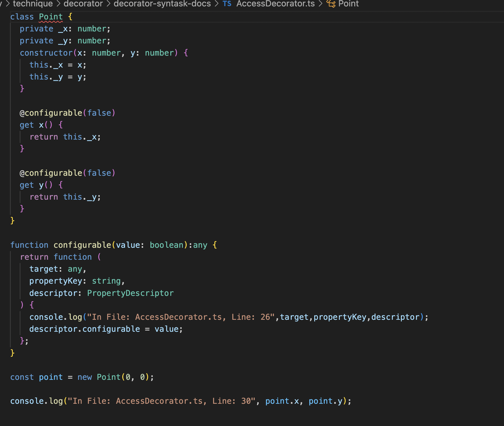Expand chevron after AccessDecorator.ts in breadcrumb
The height and width of the screenshot is (426, 504).
320,4
